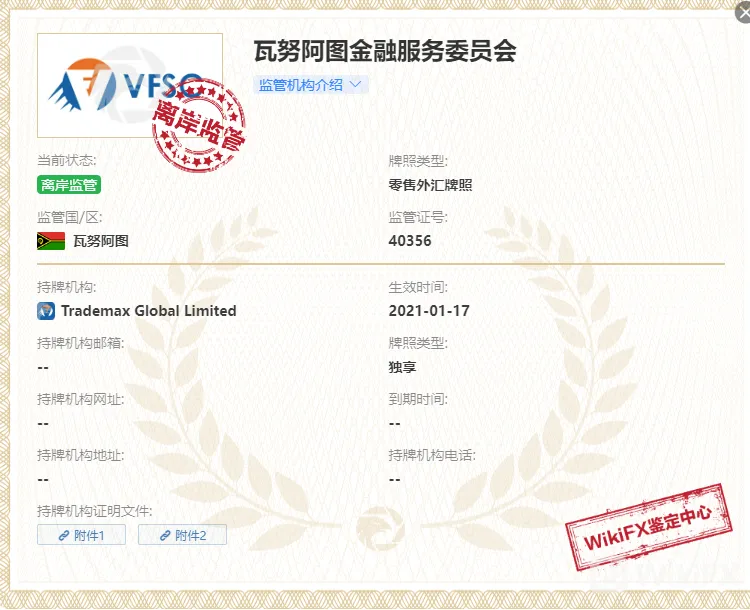Open attachment 附件2
The height and width of the screenshot is (610, 750).
tap(182, 535)
